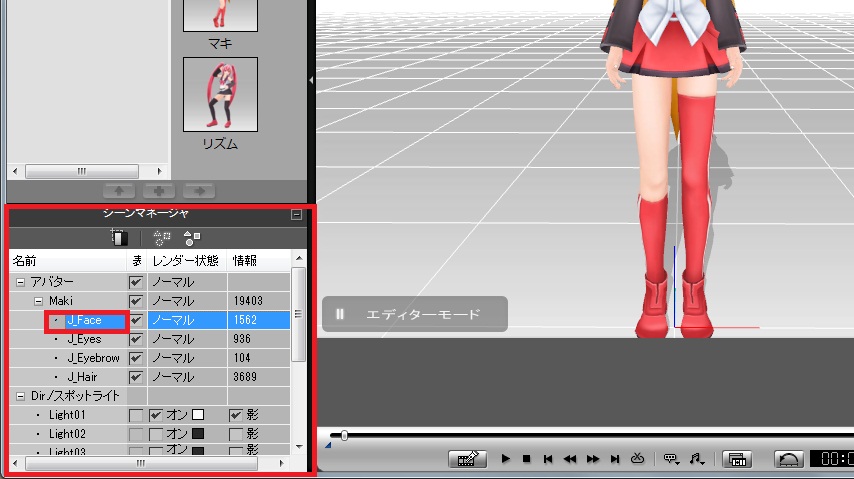Image resolution: width=854 pixels, height=479 pixels.
Task: Toggle visibility checkbox for Maki
Action: (136, 301)
